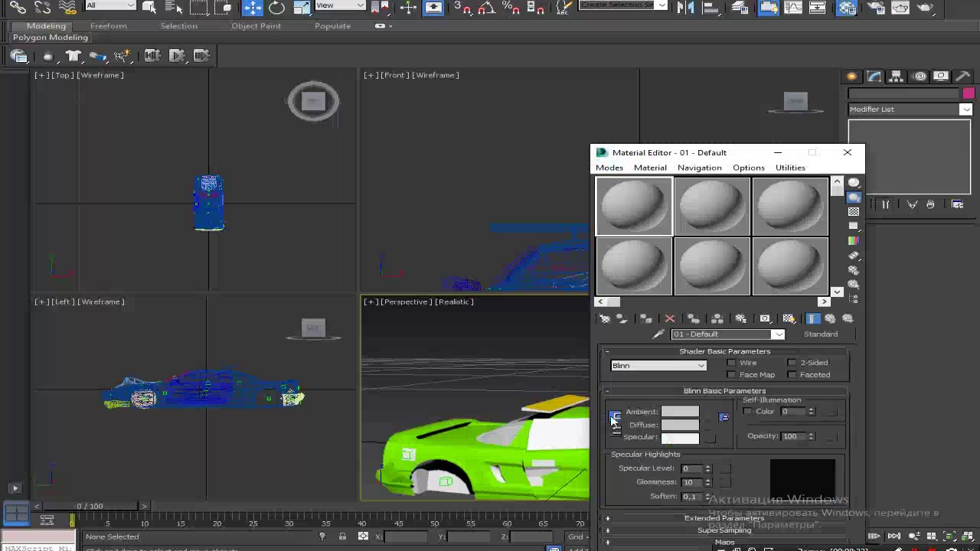Open the Modify command panel tab

click(x=874, y=77)
